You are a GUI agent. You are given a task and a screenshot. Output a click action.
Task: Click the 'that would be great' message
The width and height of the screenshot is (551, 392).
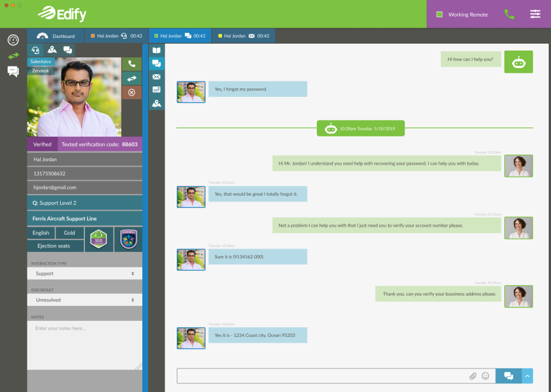258,194
